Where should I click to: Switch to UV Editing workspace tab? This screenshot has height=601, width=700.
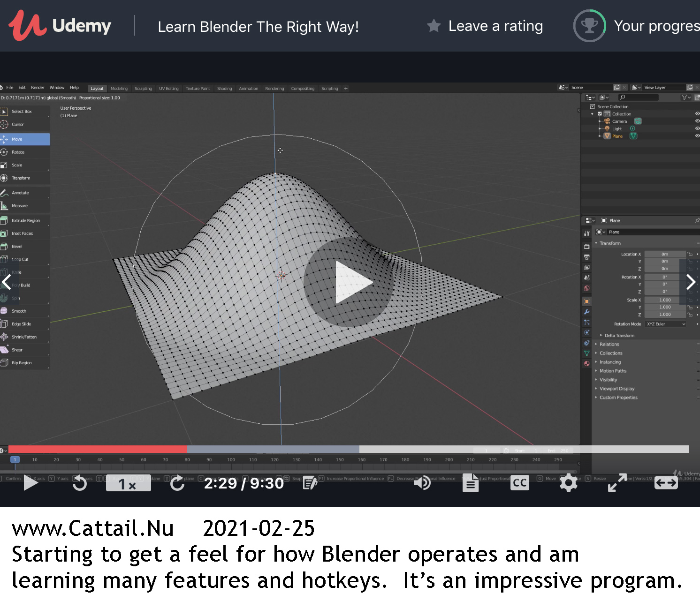(169, 89)
